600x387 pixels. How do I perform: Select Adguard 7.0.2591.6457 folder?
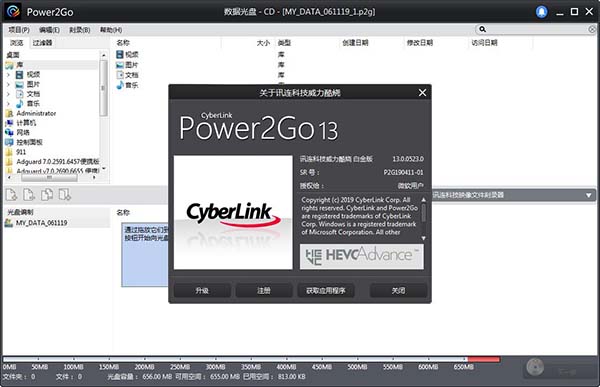57,162
